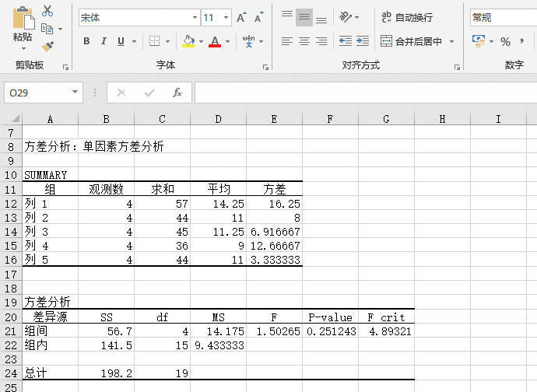Click the insert function fx icon
This screenshot has height=392, width=537.
(177, 93)
